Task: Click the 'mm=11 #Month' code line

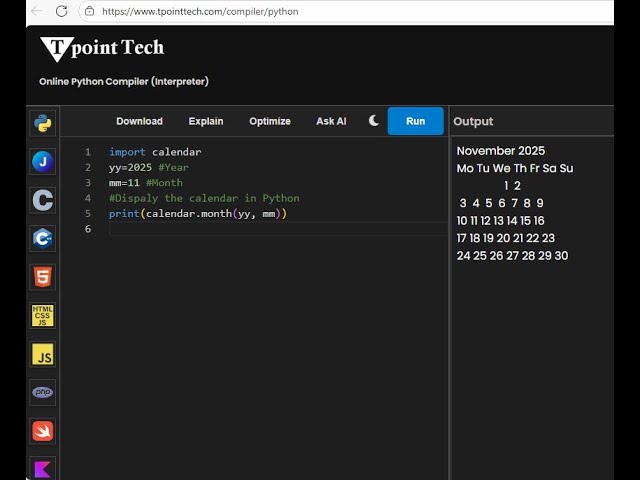Action: (146, 183)
